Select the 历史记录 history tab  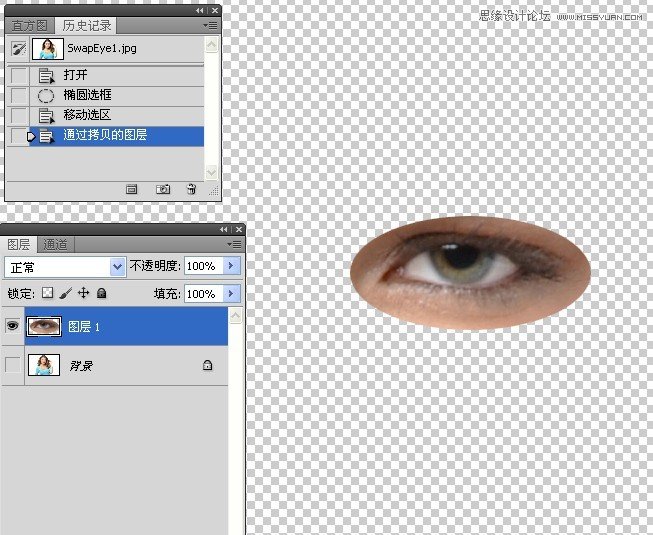[x=87, y=26]
